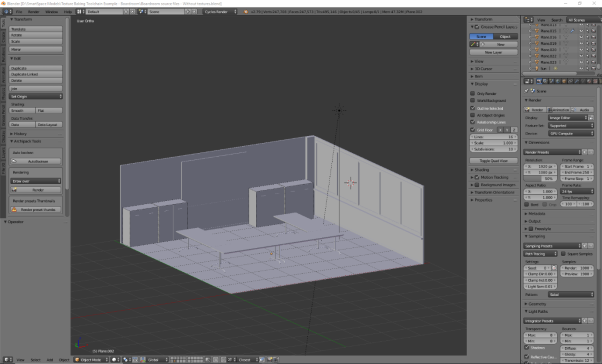Open the screen layout browse icon
This screenshot has height=364, width=602.
click(81, 12)
